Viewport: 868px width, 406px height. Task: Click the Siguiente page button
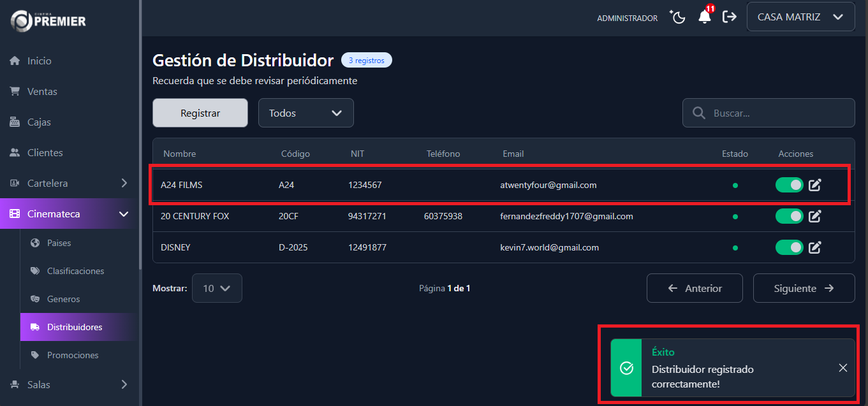point(804,288)
